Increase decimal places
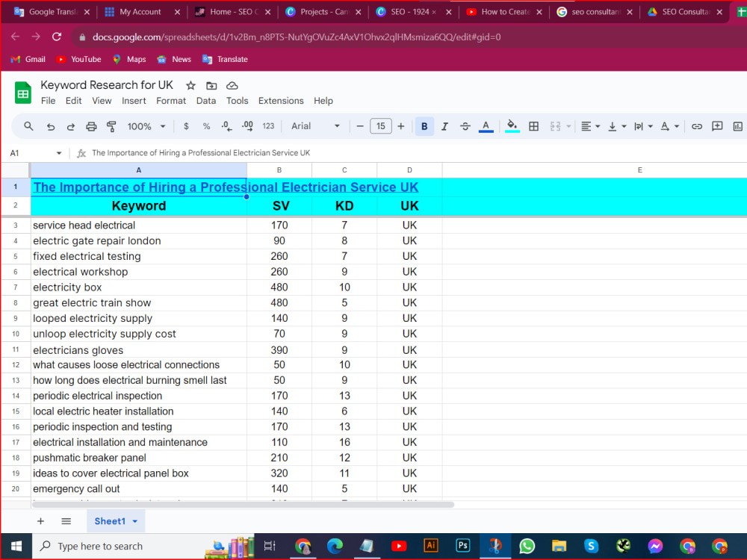The image size is (747, 560). 247,126
